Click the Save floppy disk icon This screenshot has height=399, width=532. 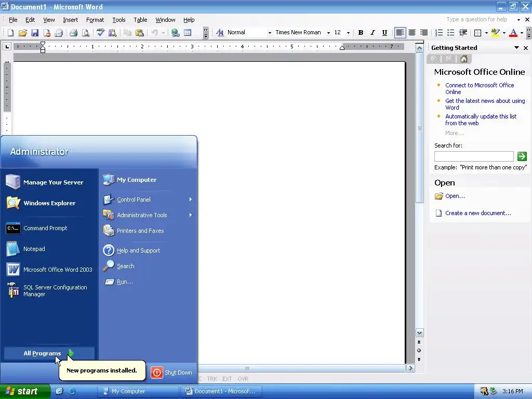(x=35, y=33)
